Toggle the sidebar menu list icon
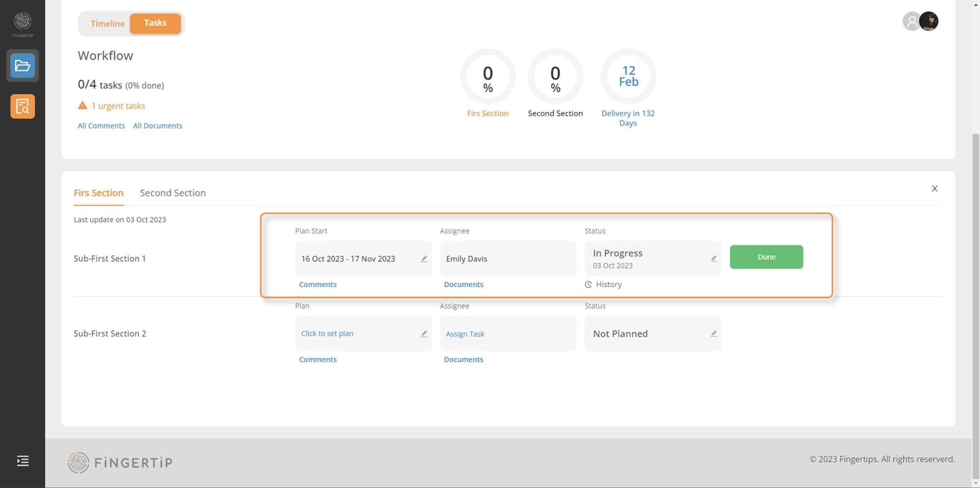Viewport: 980px width, 488px height. point(22,461)
